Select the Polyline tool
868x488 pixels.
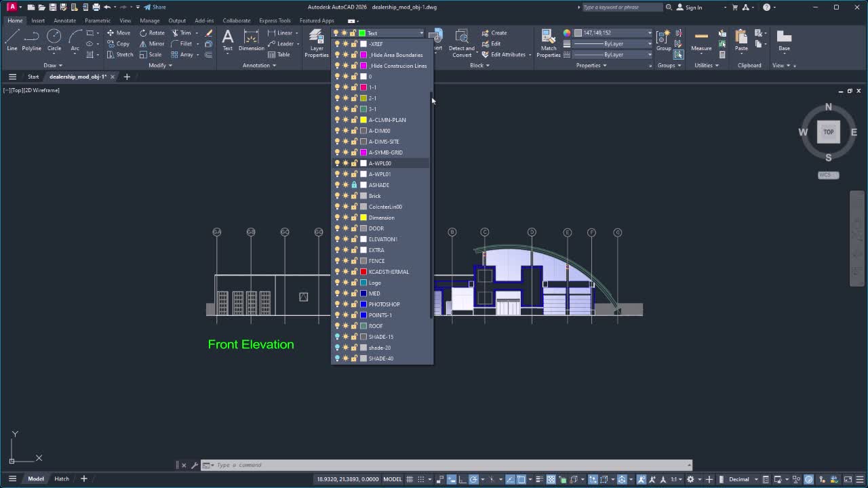[31, 40]
